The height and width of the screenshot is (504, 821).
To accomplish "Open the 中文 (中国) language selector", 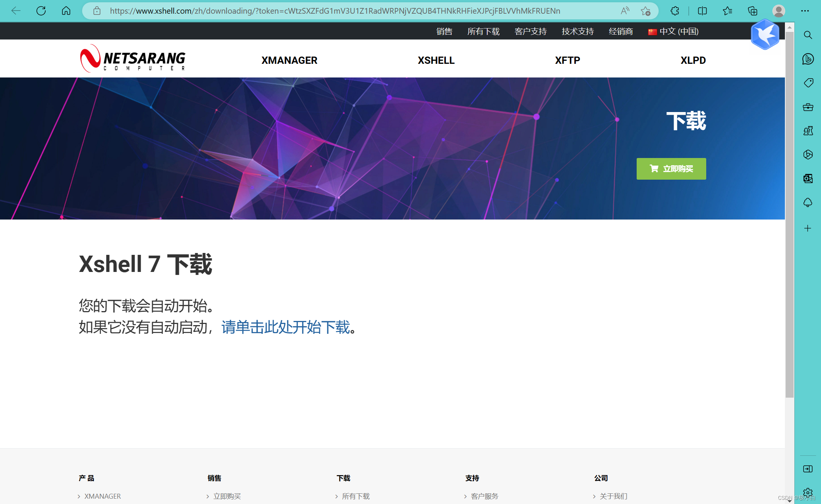I will (x=674, y=32).
